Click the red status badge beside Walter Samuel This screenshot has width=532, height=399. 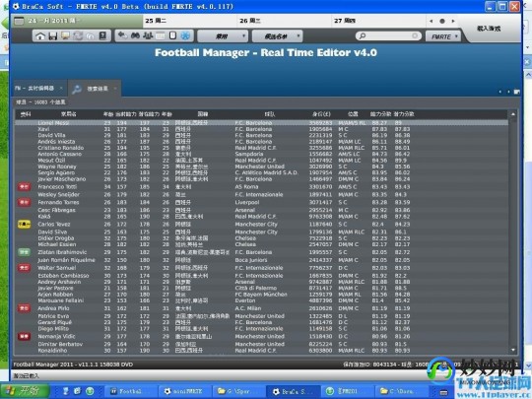click(24, 268)
